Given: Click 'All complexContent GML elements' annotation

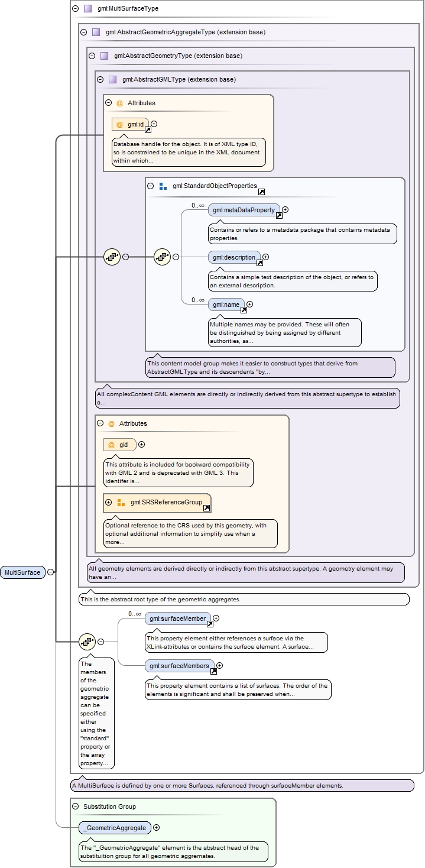Looking at the screenshot, I should tap(248, 398).
